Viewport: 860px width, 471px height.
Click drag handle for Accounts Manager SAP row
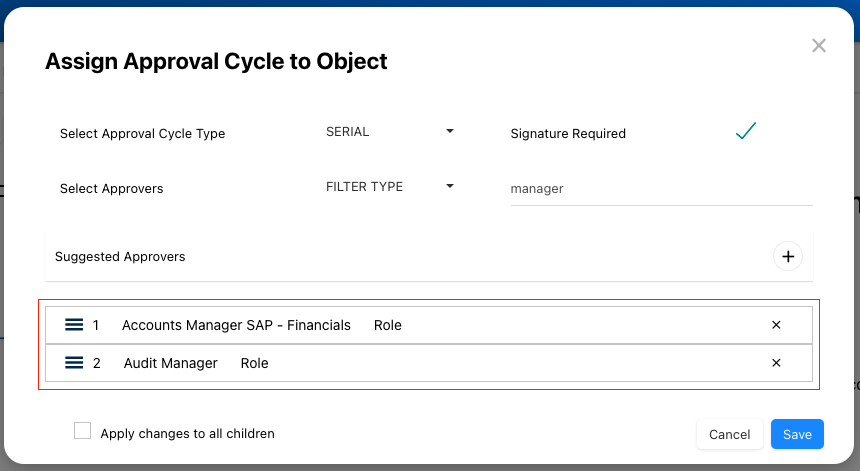73,325
